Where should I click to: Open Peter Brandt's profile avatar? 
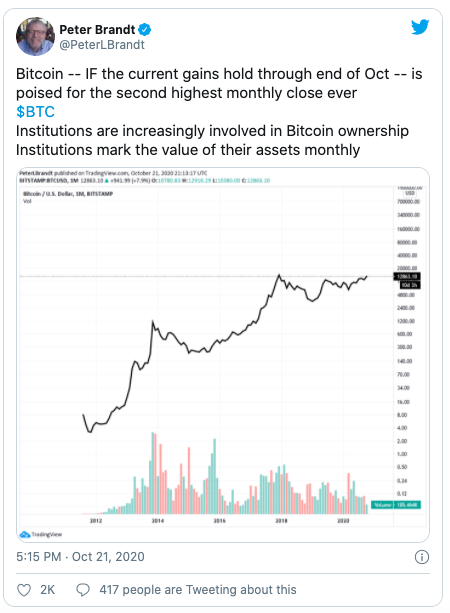(35, 36)
